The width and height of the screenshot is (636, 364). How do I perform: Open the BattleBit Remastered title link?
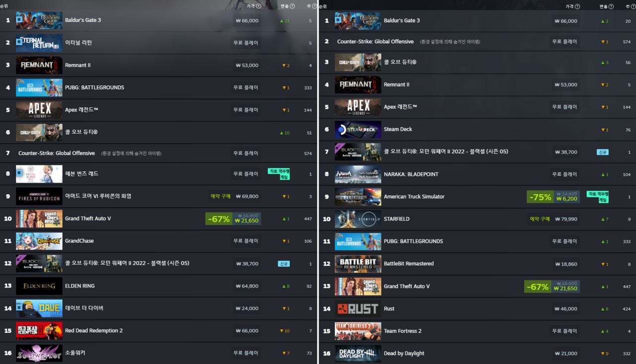(408, 264)
